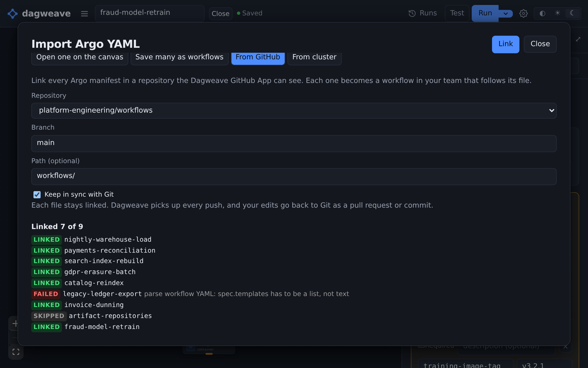Viewport: 588px width, 368px height.
Task: Click the training-image-tag field
Action: 465,364
